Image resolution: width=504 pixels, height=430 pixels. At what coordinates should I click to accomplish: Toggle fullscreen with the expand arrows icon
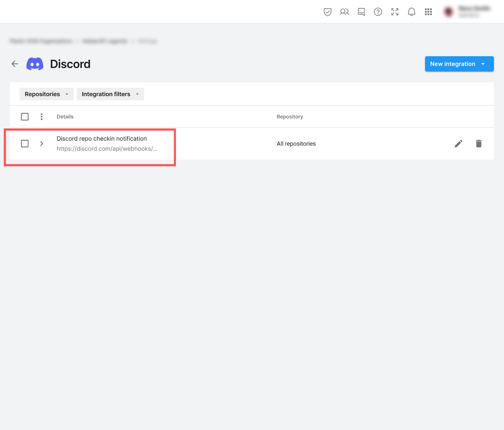[395, 12]
